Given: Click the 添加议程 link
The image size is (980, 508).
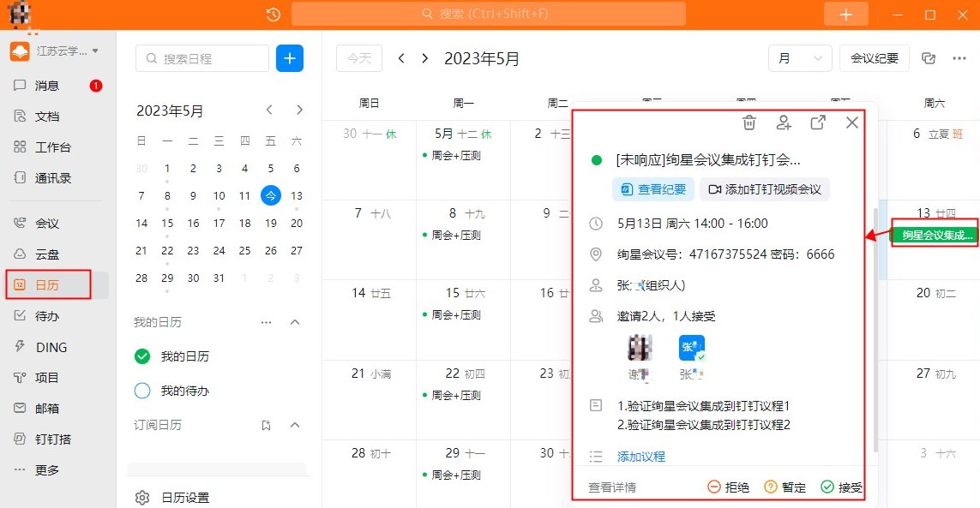Looking at the screenshot, I should [x=641, y=457].
